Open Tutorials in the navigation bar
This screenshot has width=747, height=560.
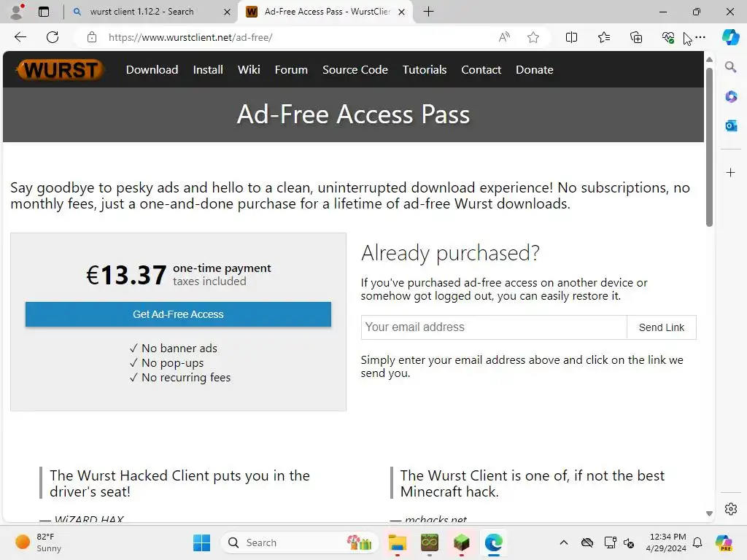425,69
